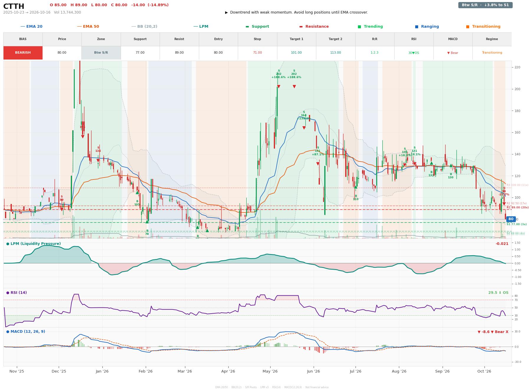Click the Btw S/R status badge
Screen dimensions: 532x392
(485, 5)
